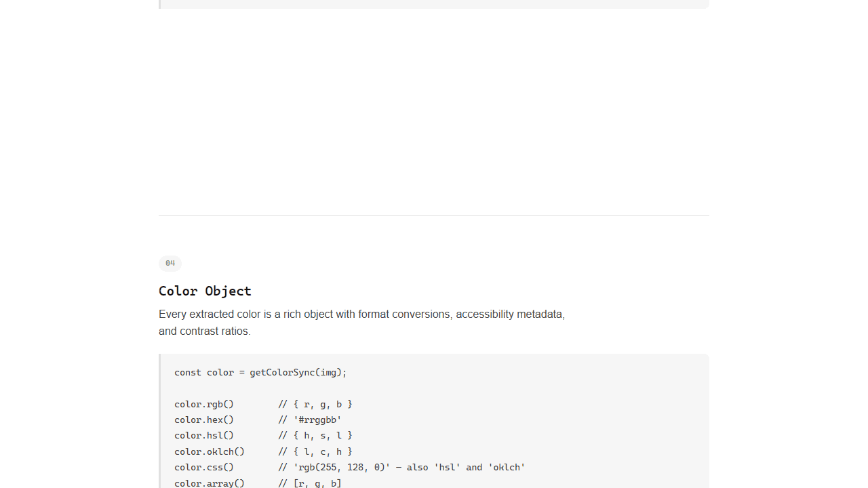Click color.hsl() in the code block
Image resolution: width=868 pixels, height=488 pixels.
click(x=204, y=435)
